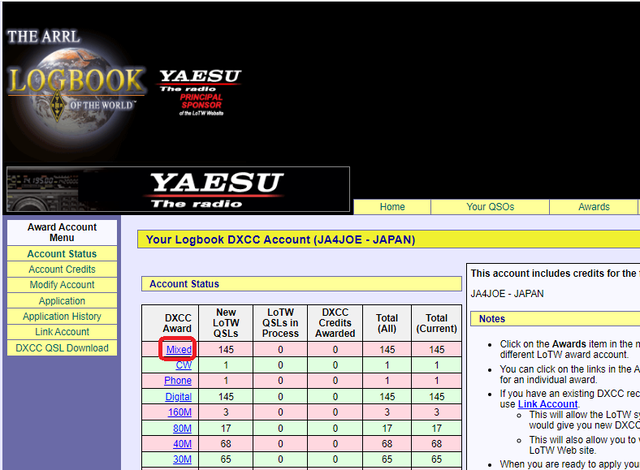Open the 30M award link

tap(182, 459)
